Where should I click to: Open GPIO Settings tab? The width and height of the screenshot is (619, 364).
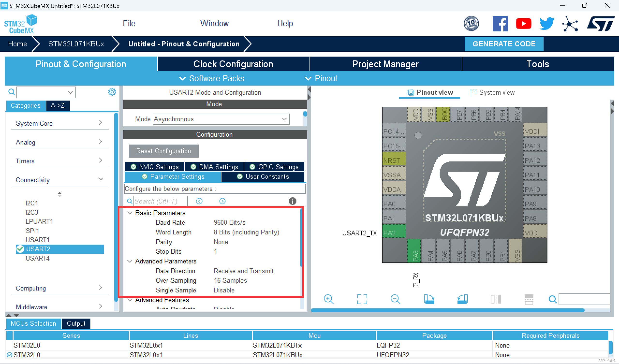274,167
